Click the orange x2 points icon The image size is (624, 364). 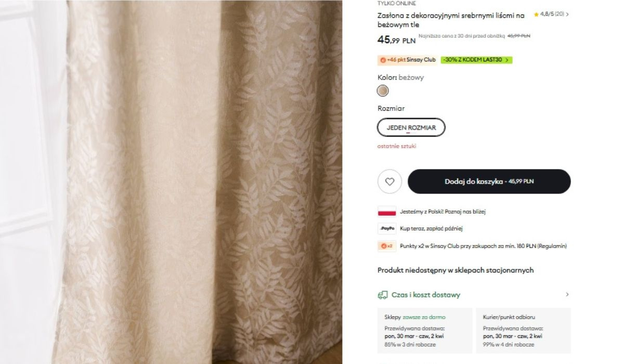[386, 246]
